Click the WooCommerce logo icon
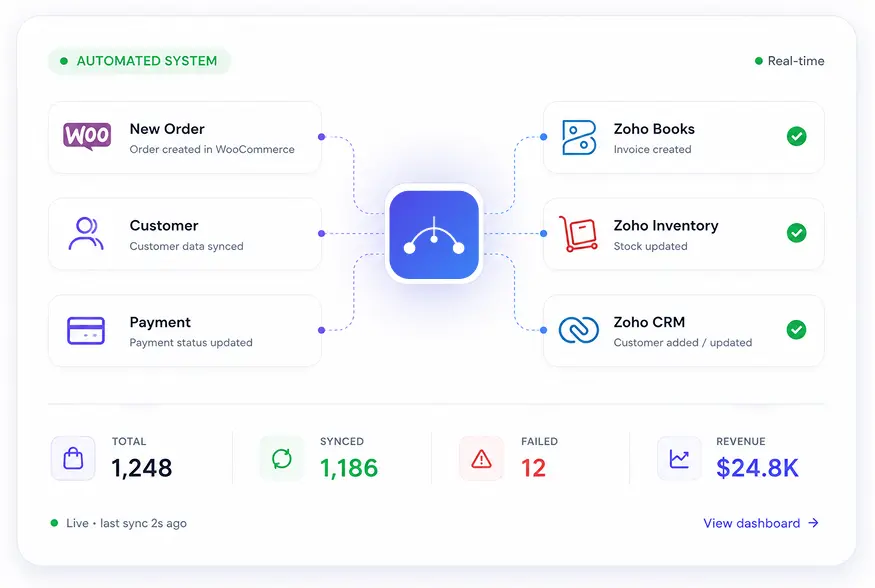This screenshot has width=875, height=588. [x=87, y=136]
